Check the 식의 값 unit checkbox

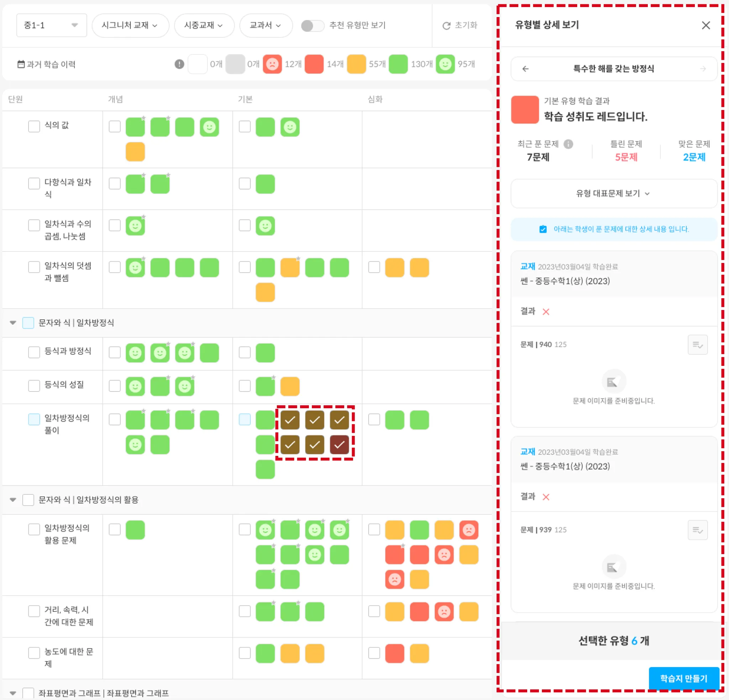[x=34, y=126]
